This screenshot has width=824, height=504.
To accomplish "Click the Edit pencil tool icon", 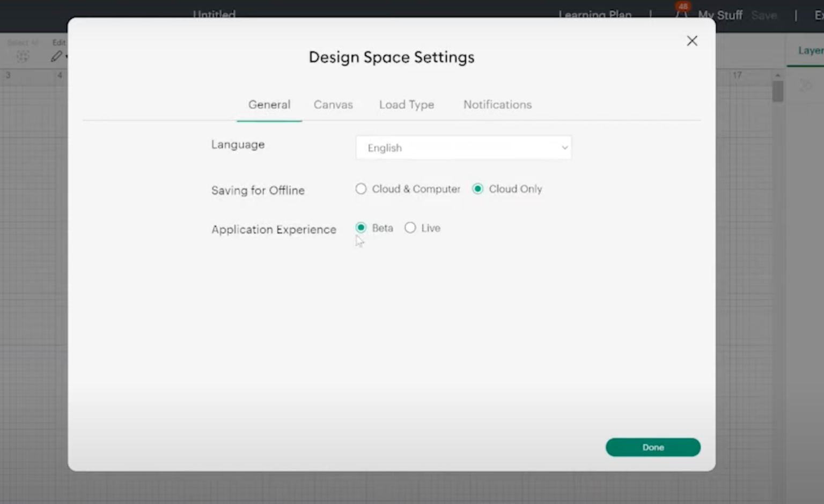I will (x=56, y=56).
